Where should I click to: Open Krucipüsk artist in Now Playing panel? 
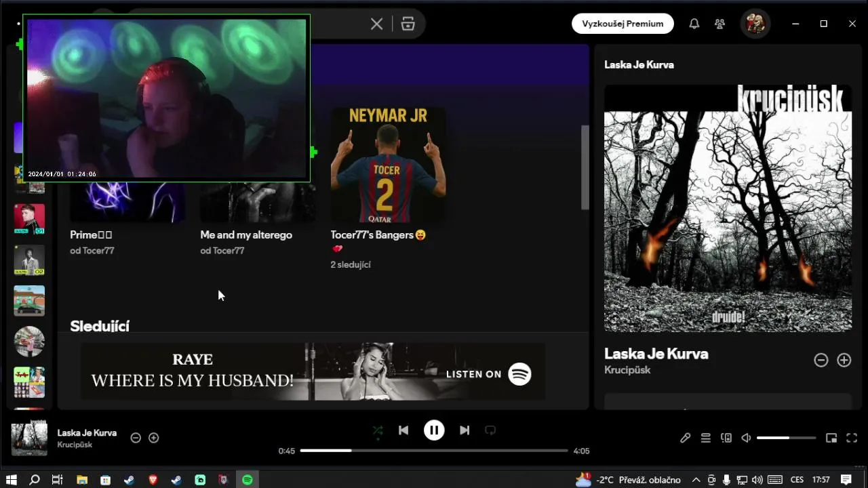pos(627,370)
